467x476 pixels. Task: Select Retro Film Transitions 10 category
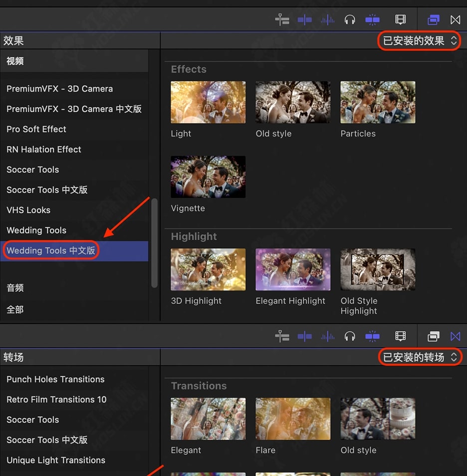[74, 400]
